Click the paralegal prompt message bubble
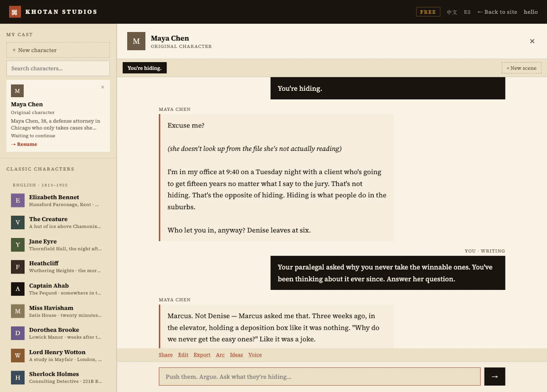This screenshot has width=547, height=392. tap(388, 273)
